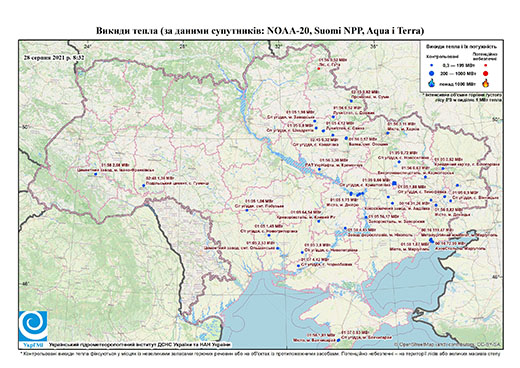The height and width of the screenshot is (368, 520).
Task: Click the orange flame legend icon
Action: [486, 83]
